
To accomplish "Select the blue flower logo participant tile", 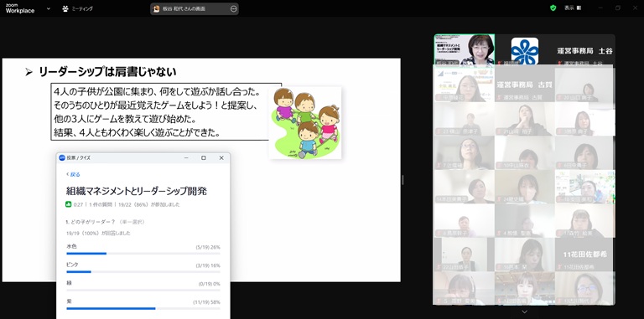I will pyautogui.click(x=524, y=49).
